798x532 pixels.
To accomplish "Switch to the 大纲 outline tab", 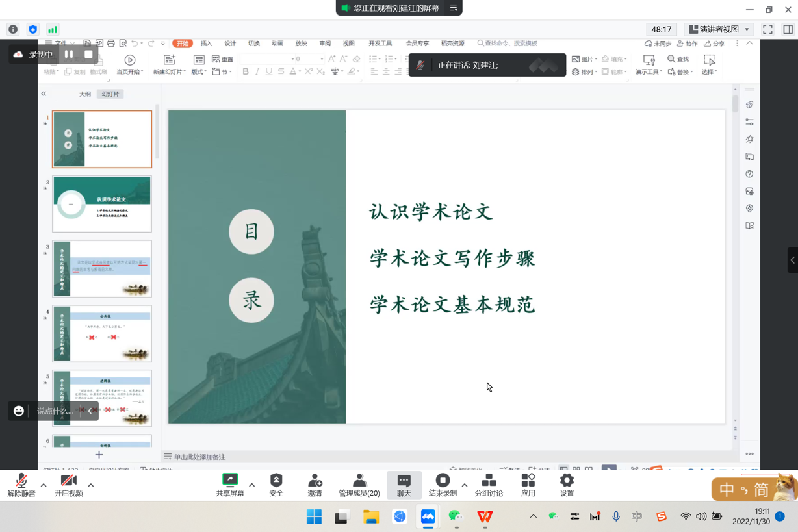I will [x=85, y=94].
